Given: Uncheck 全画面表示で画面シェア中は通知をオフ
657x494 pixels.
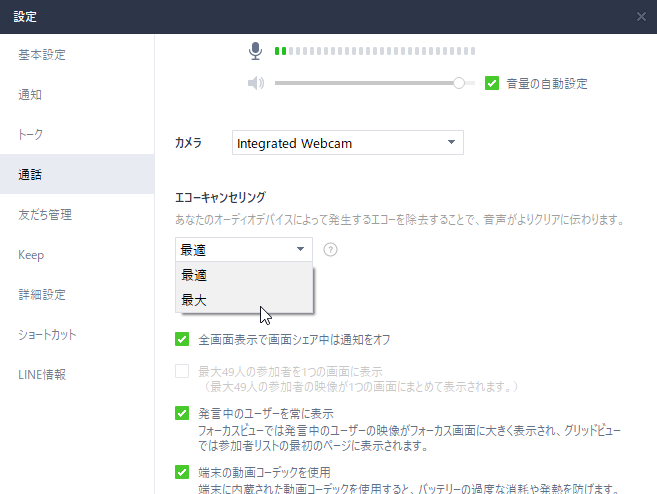Looking at the screenshot, I should click(182, 339).
